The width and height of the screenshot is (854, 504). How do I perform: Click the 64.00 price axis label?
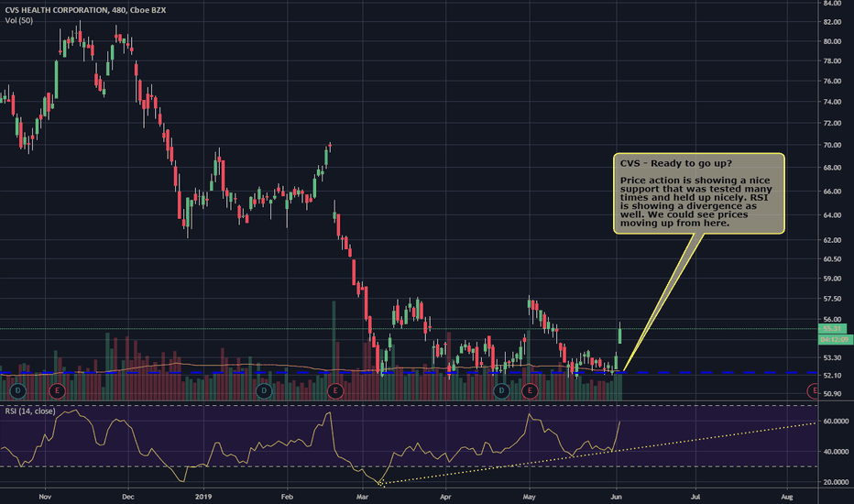[x=832, y=215]
